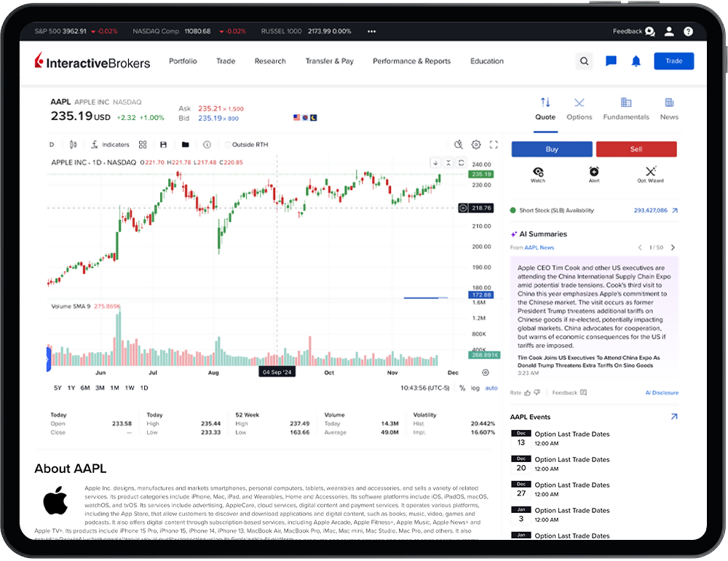Viewport: 728px width, 561px height.
Task: Open the Opt. Wizard tool
Action: [x=650, y=175]
